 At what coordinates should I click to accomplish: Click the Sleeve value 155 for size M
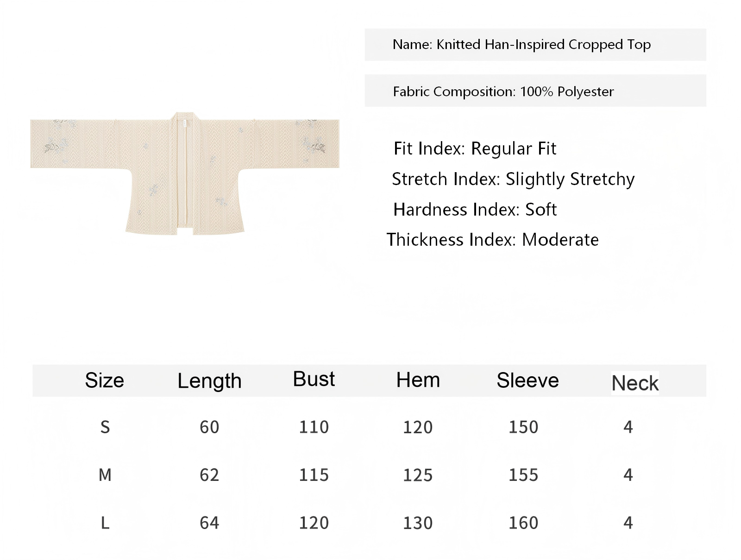coord(523,475)
